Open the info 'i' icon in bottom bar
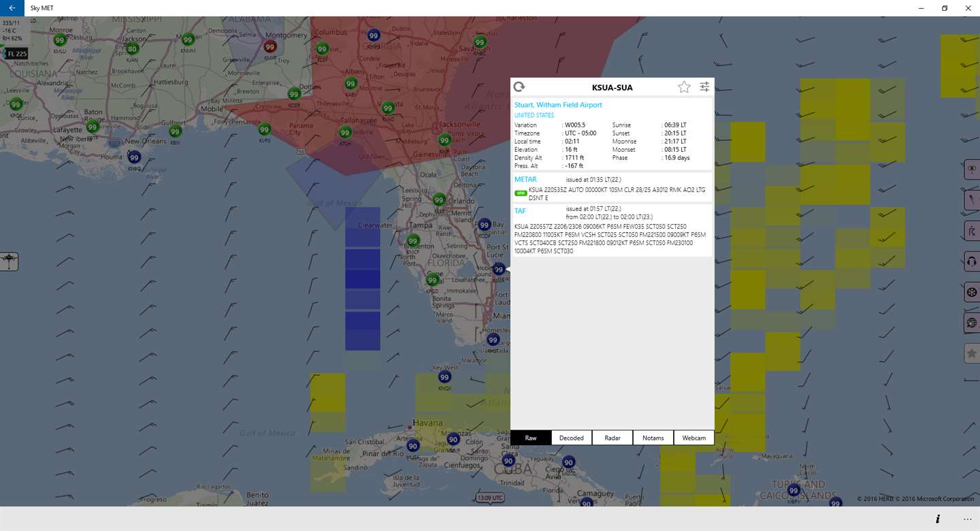This screenshot has width=980, height=531. click(938, 519)
